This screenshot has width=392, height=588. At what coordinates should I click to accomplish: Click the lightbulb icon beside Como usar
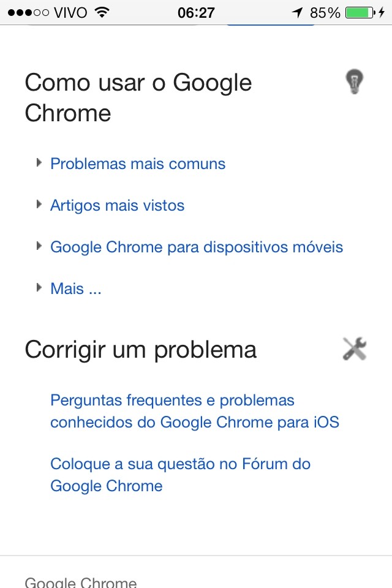[x=354, y=81]
